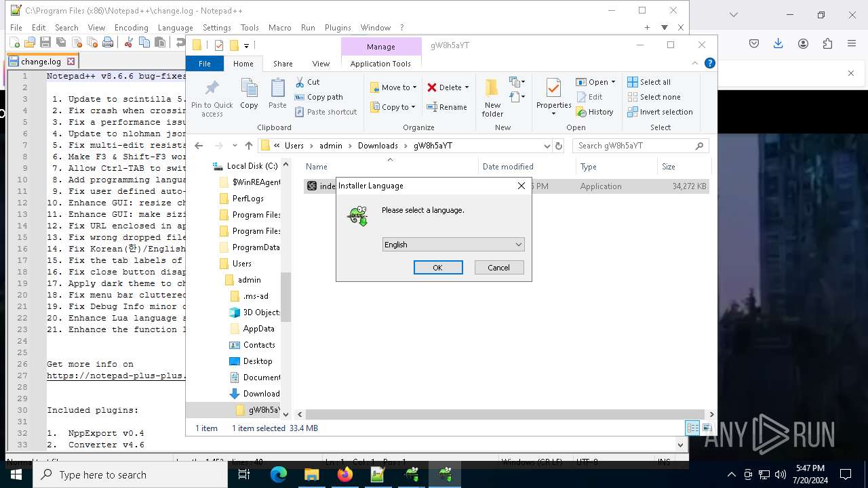Screen dimensions: 868x488
Task: Click Cut in Explorer Clipboard group
Action: [x=307, y=81]
